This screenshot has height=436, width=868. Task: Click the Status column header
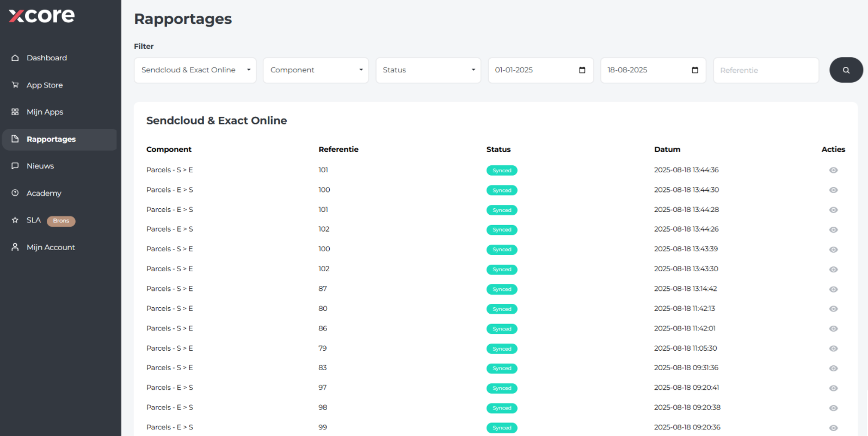(x=498, y=150)
